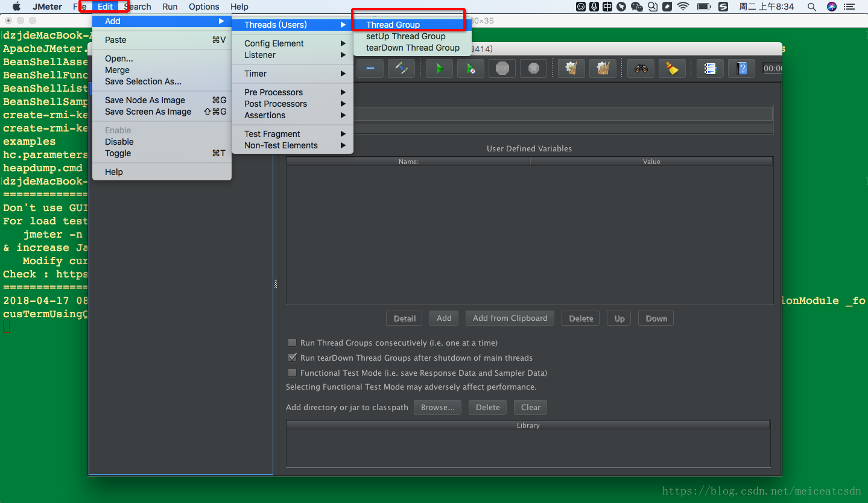Viewport: 868px width, 503px height.
Task: Open the Function Helper notebook icon
Action: [x=710, y=68]
